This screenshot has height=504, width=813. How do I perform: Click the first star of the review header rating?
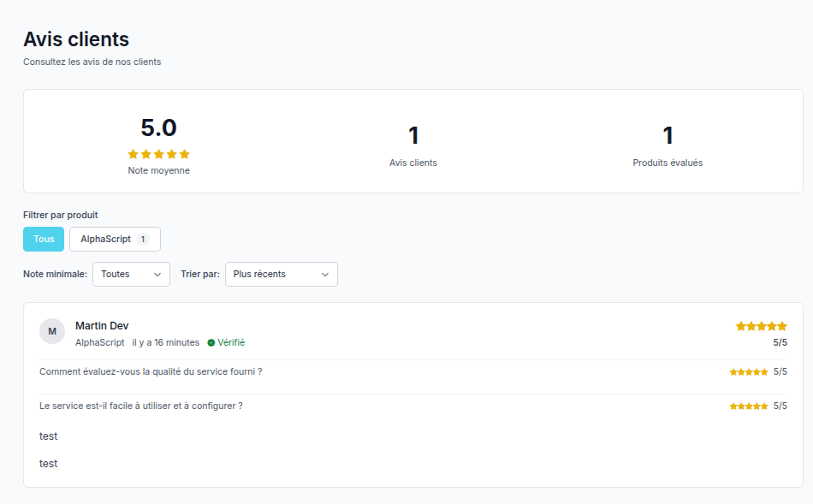(x=741, y=326)
